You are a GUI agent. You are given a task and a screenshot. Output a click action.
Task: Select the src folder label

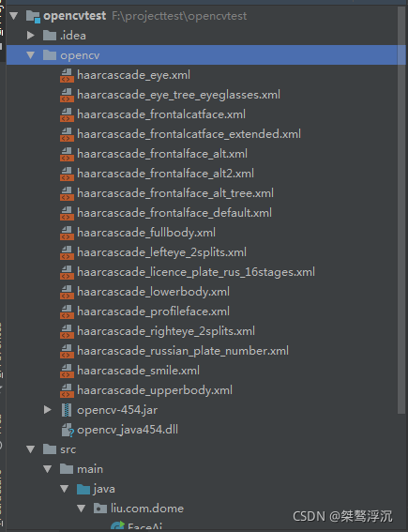[x=68, y=449]
